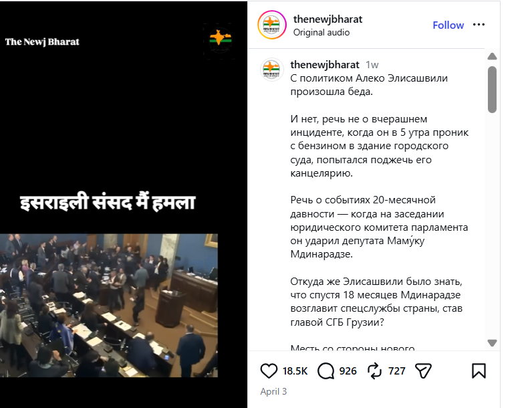Viewport: 532px width, 408px height.
Task: Like the post with heart icon
Action: click(269, 371)
